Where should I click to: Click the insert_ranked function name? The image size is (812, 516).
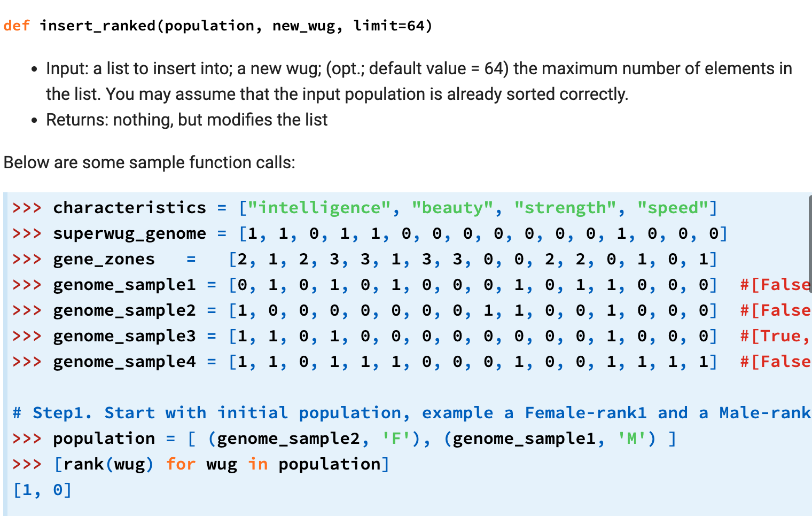click(99, 25)
